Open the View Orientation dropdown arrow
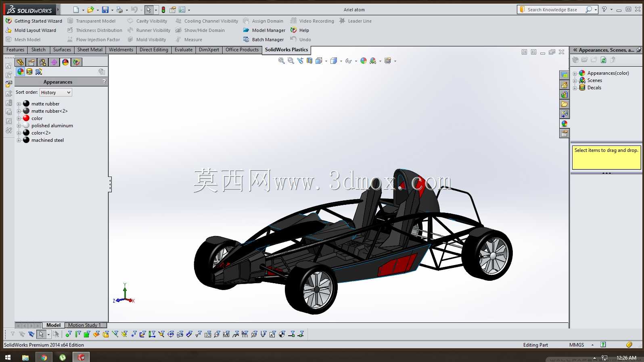The width and height of the screenshot is (644, 362). (326, 61)
